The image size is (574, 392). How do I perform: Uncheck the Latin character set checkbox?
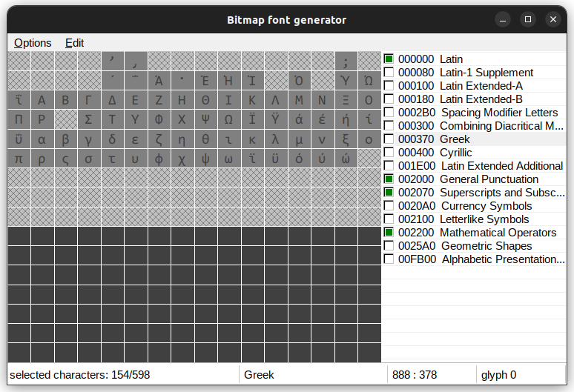389,59
